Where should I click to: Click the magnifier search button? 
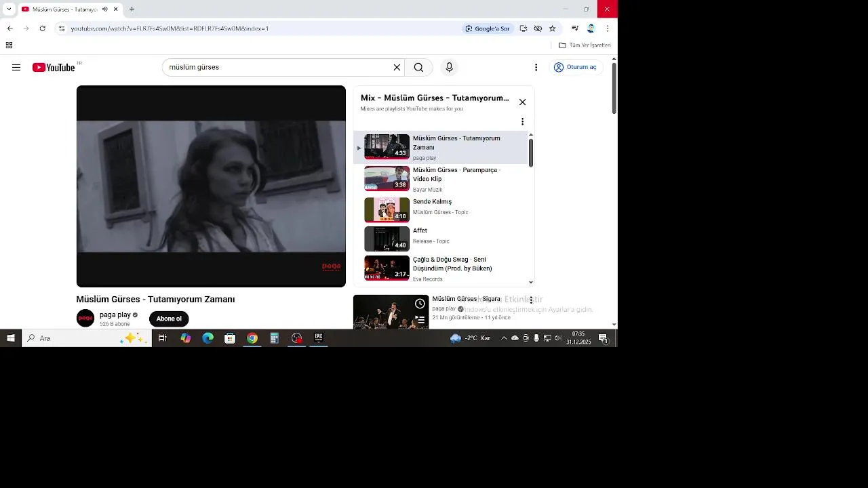[x=418, y=67]
